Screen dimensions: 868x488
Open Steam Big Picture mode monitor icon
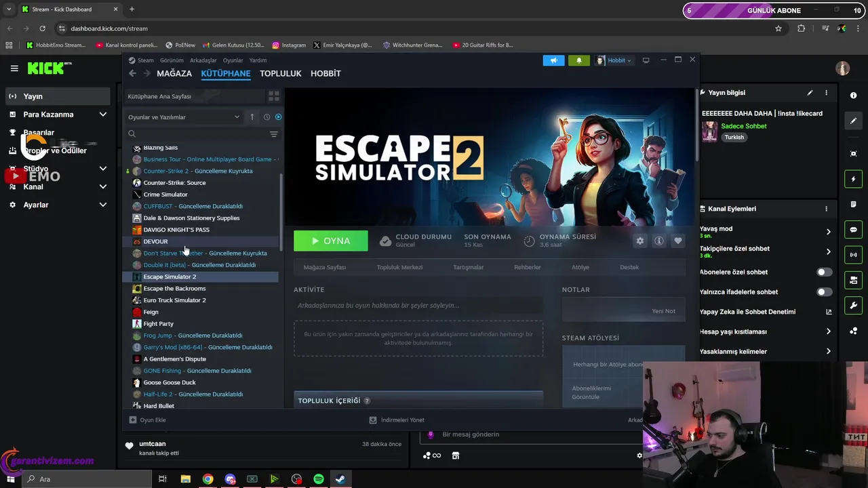pyautogui.click(x=646, y=60)
